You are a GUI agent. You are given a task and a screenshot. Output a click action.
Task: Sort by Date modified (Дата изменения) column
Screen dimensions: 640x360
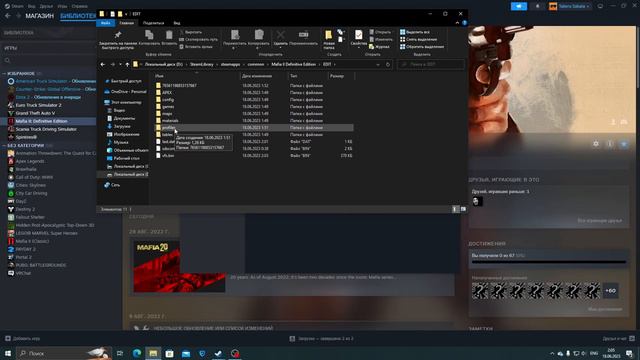pos(257,76)
